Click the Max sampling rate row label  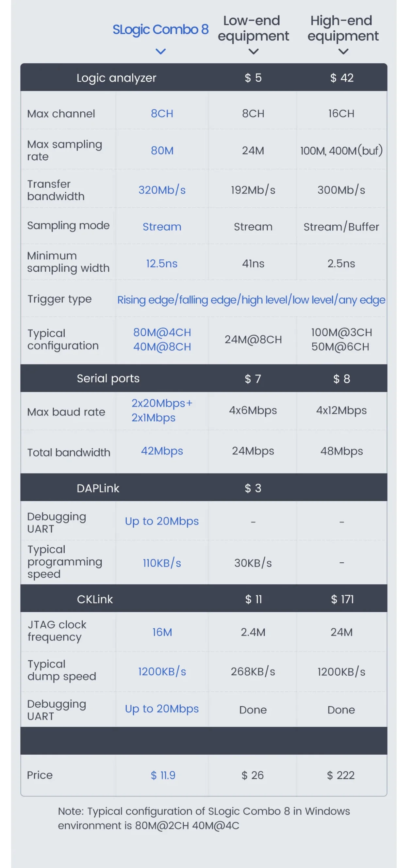pos(64,150)
